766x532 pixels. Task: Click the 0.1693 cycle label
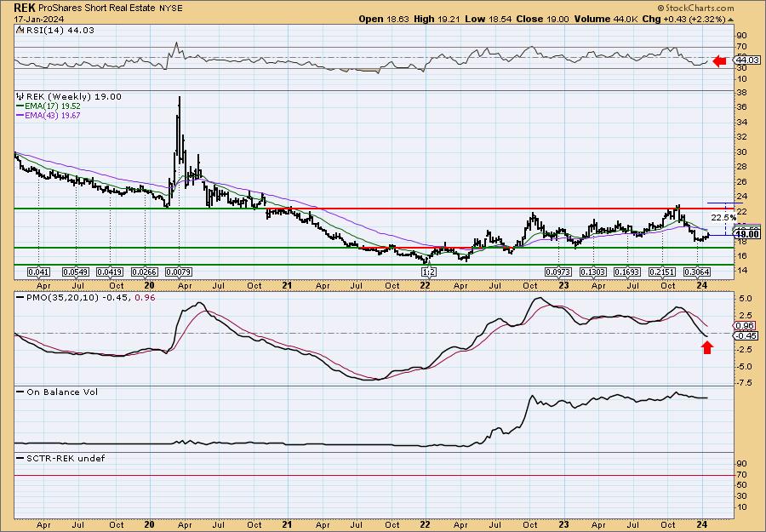tap(628, 272)
